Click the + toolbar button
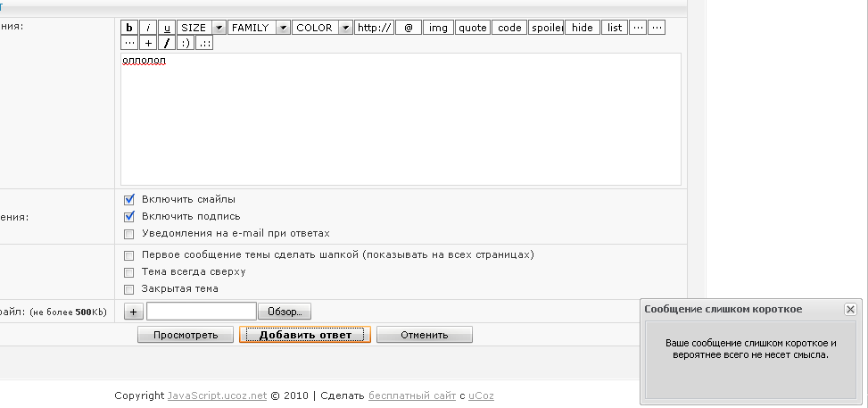The image size is (868, 408). tap(148, 43)
